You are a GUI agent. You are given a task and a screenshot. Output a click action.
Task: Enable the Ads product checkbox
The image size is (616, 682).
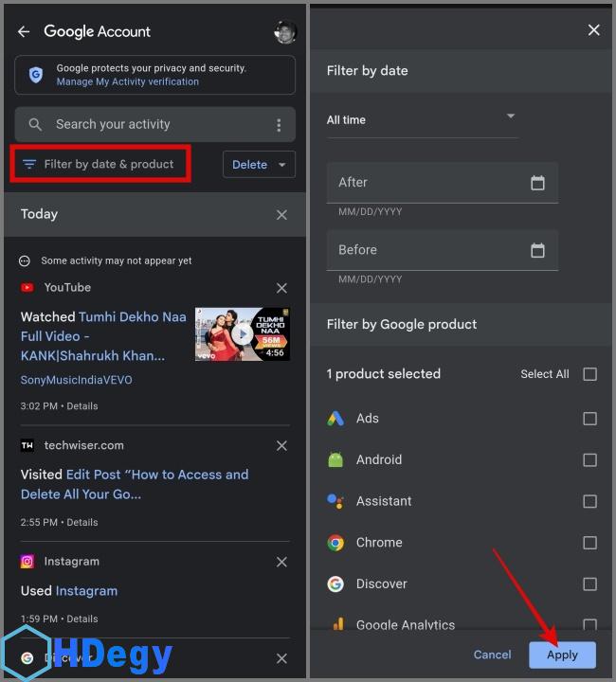(589, 419)
